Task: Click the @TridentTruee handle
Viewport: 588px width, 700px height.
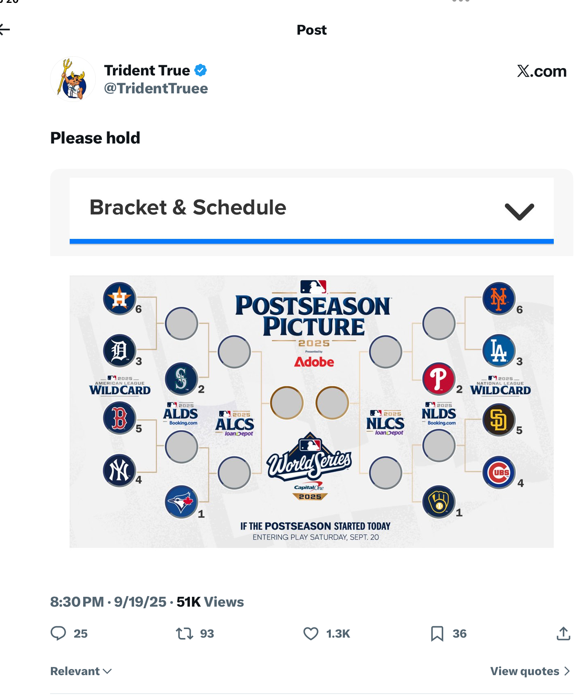Action: point(156,88)
